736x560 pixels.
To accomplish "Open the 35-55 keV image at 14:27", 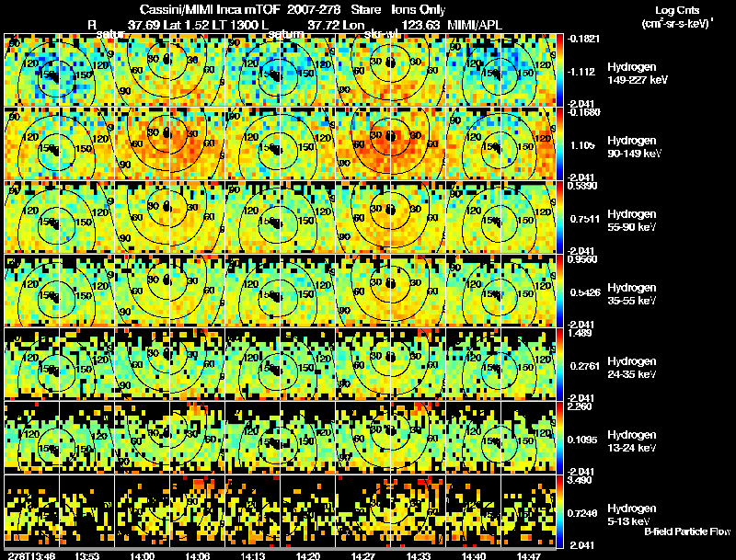I will [x=362, y=291].
